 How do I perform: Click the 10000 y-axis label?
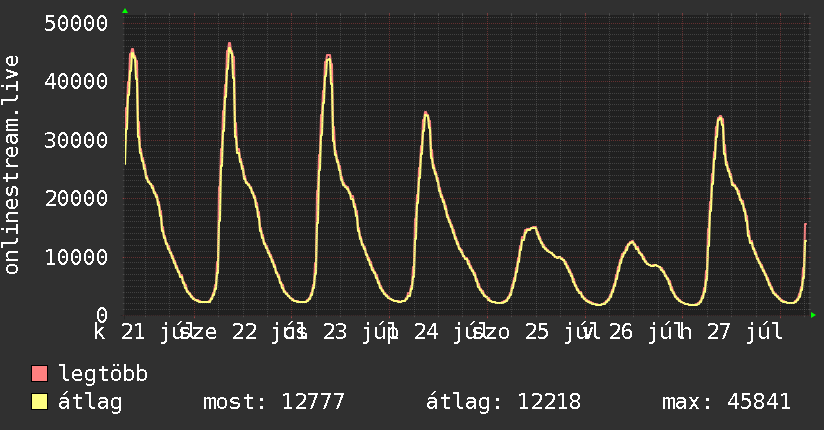[x=76, y=257]
